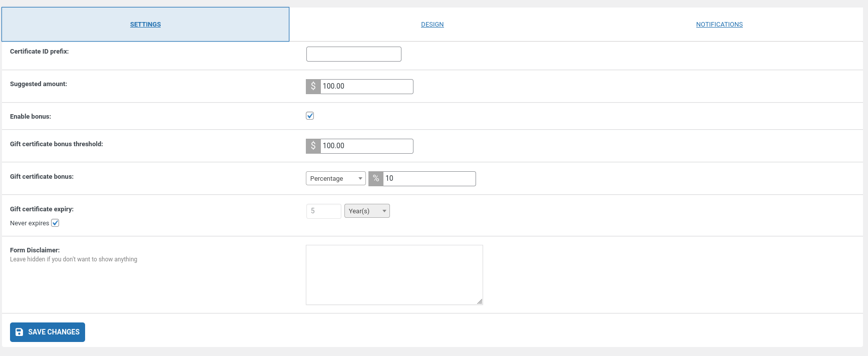Open the Percentage bonus type dropdown
The width and height of the screenshot is (868, 356).
[336, 179]
